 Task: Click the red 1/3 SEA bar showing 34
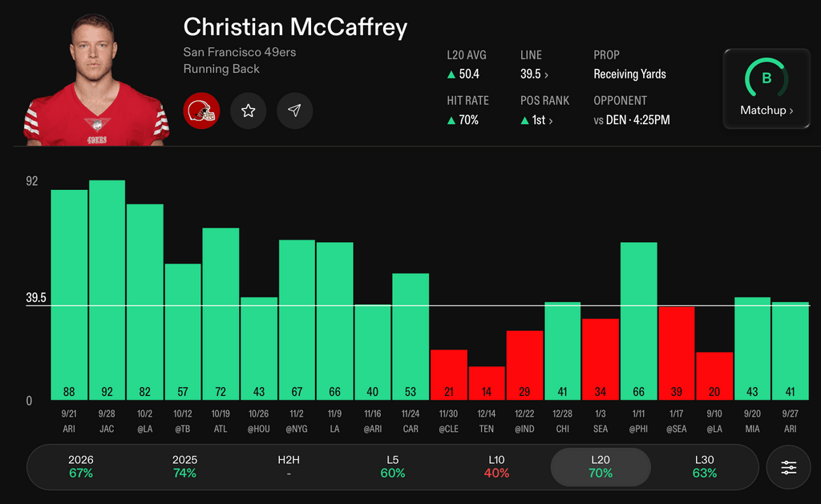pos(601,359)
